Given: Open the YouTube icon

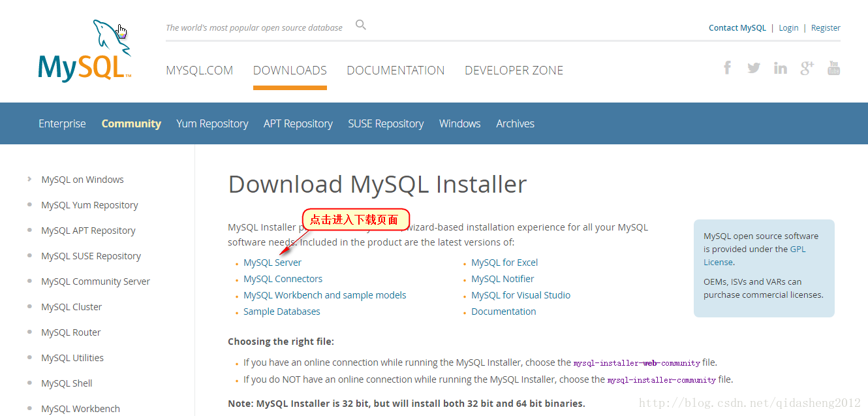Looking at the screenshot, I should pyautogui.click(x=833, y=67).
